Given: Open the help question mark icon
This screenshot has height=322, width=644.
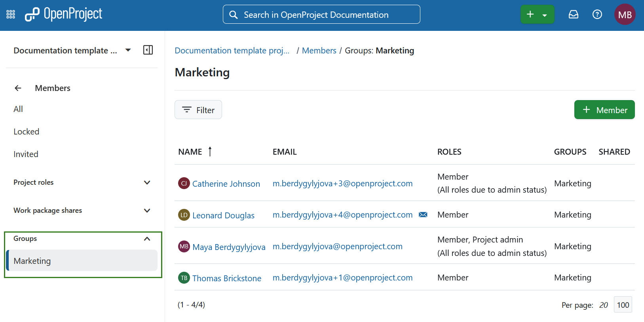Looking at the screenshot, I should coord(597,15).
